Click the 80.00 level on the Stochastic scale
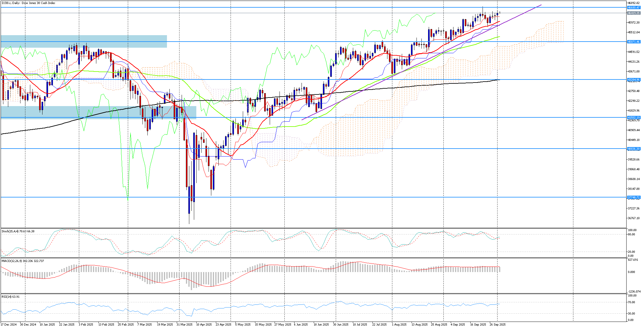Image resolution: width=644 pixels, height=328 pixels. (x=631, y=234)
